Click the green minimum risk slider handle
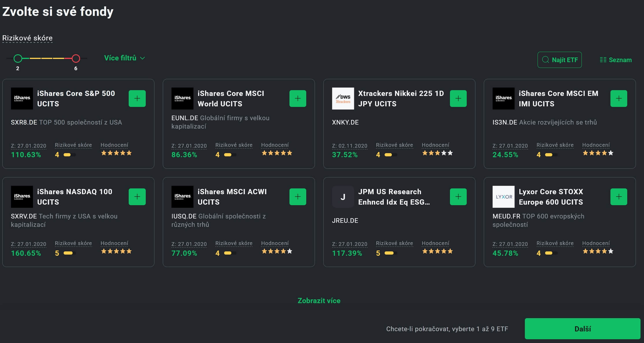This screenshot has width=644, height=343. tap(18, 59)
